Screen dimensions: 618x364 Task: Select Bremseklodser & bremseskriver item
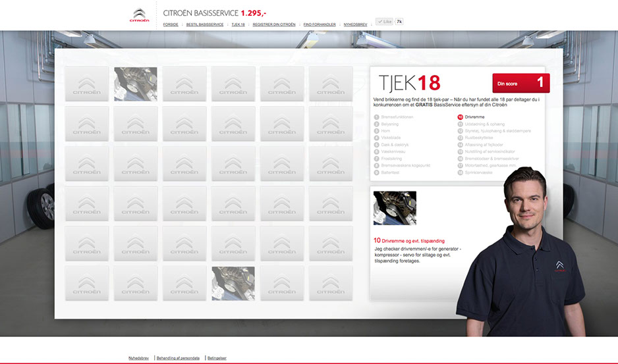point(488,159)
